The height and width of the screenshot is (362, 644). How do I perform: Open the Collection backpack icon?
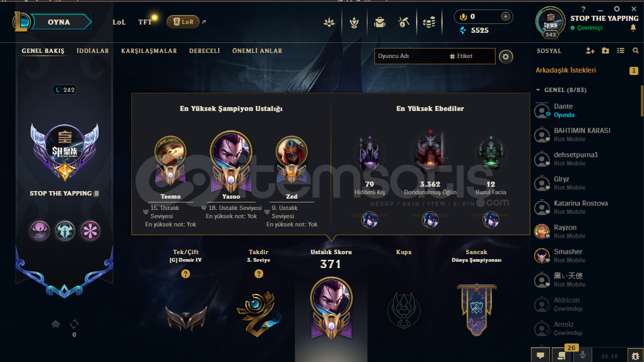coord(379,22)
